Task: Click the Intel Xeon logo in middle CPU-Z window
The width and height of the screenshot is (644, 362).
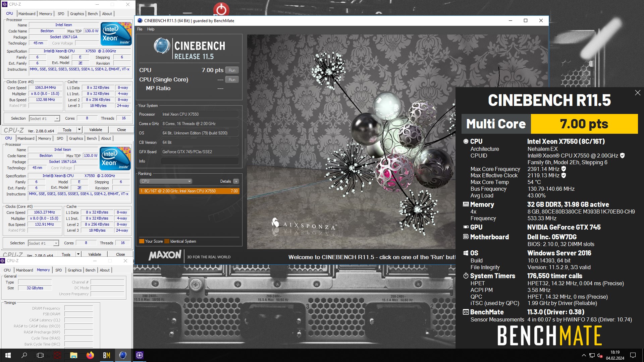Action: [115, 159]
